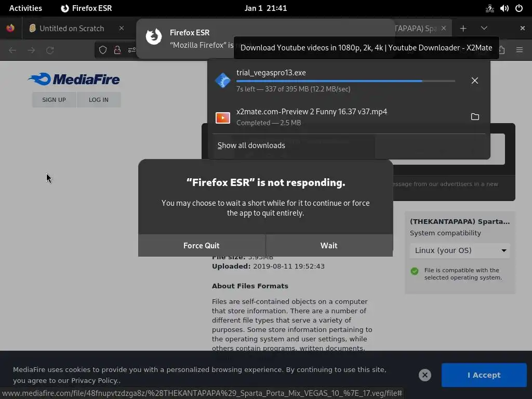Image resolution: width=532 pixels, height=399 pixels.
Task: Switch to the THEKANTAPAPA Sparta tab
Action: (x=416, y=29)
